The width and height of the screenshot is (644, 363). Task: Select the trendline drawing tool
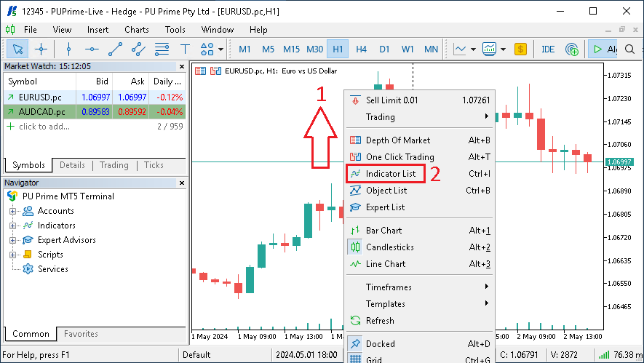[x=115, y=49]
